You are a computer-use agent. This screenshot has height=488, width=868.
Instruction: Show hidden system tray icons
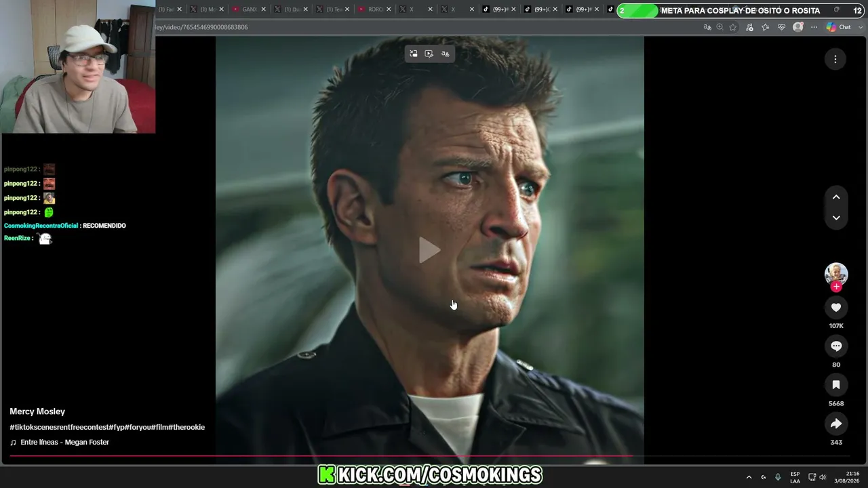click(749, 477)
